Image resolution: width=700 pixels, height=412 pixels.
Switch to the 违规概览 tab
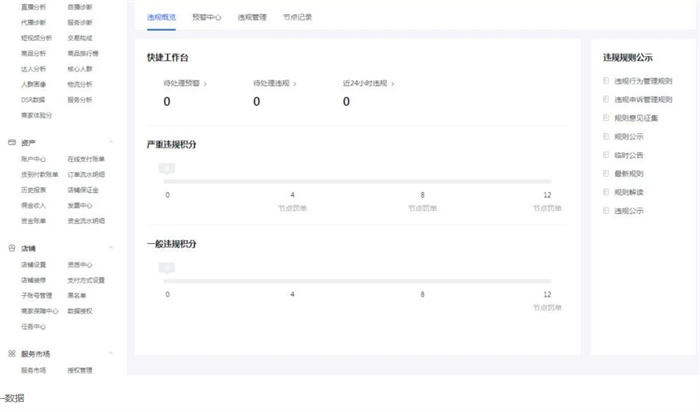(161, 17)
